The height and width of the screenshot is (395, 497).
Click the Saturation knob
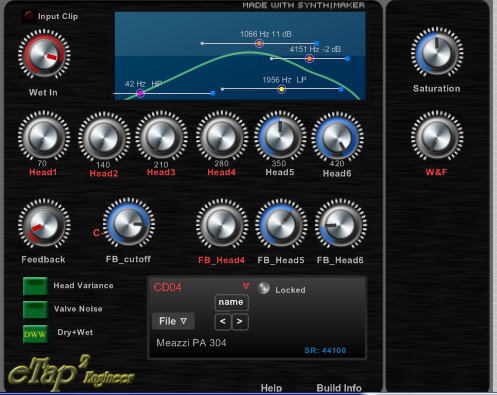pyautogui.click(x=437, y=52)
